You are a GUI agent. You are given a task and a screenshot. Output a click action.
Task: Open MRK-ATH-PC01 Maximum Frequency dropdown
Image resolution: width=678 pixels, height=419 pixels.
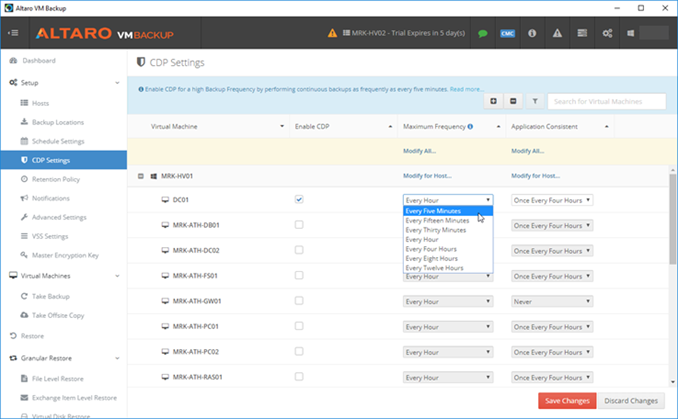(x=448, y=327)
